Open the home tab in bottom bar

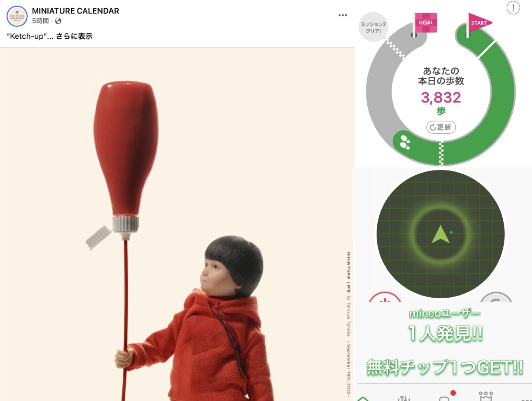tap(364, 398)
